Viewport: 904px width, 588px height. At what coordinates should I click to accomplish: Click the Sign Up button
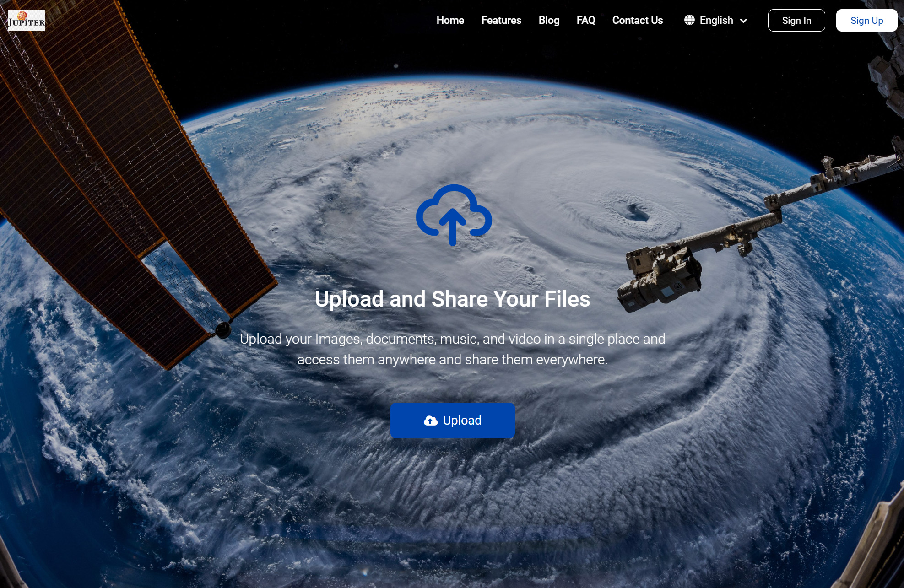866,21
